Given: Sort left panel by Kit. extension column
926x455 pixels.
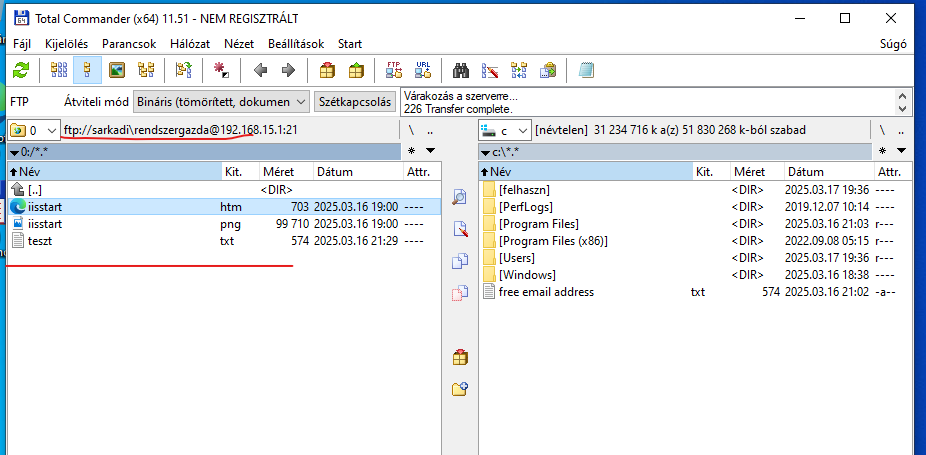Looking at the screenshot, I should (240, 172).
